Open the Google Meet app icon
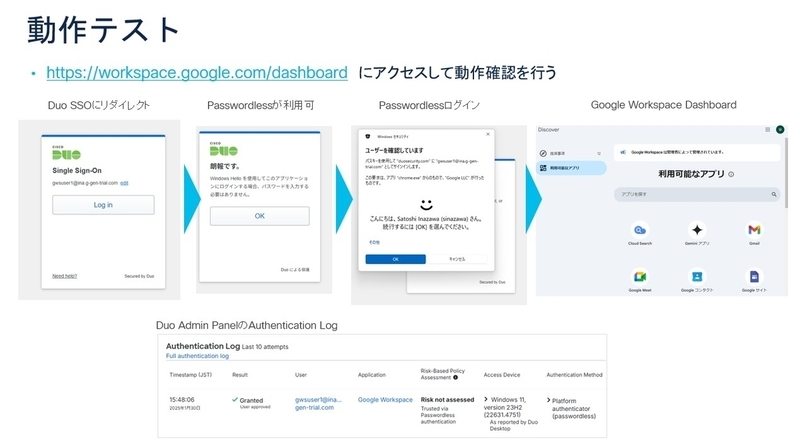 [640, 277]
